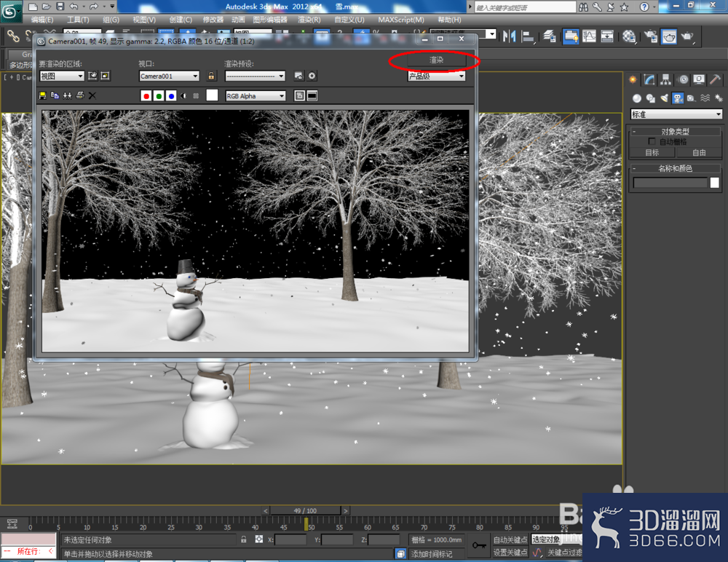Viewport: 728px width, 562px height.
Task: Click the 渲染 render button
Action: 436,60
